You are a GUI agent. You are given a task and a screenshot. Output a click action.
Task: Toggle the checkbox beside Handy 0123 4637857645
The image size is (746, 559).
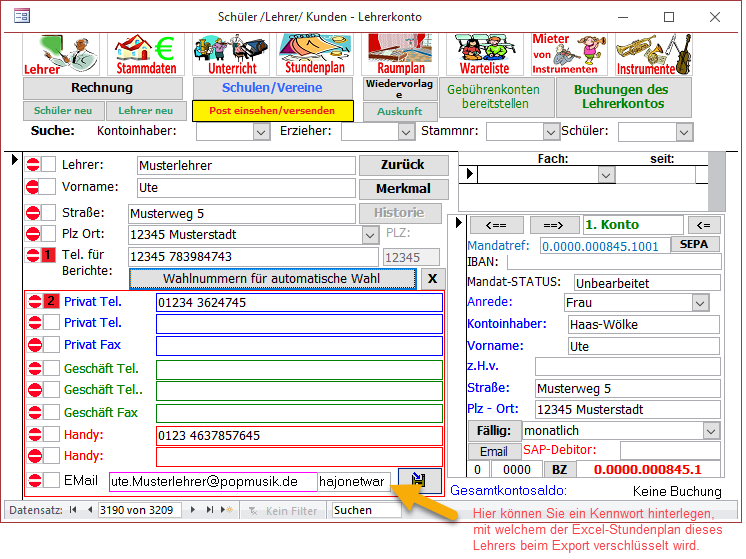pyautogui.click(x=51, y=435)
